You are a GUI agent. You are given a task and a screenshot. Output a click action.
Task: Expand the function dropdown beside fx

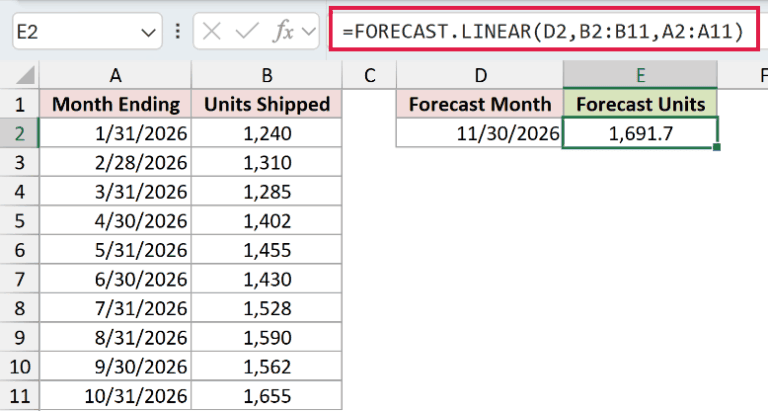coord(309,32)
